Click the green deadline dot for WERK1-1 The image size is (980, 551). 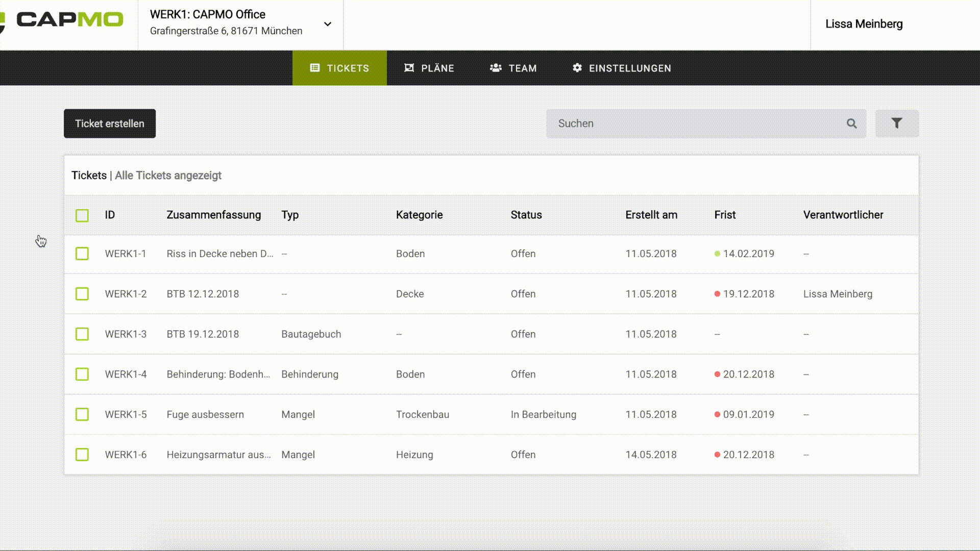[x=717, y=254]
